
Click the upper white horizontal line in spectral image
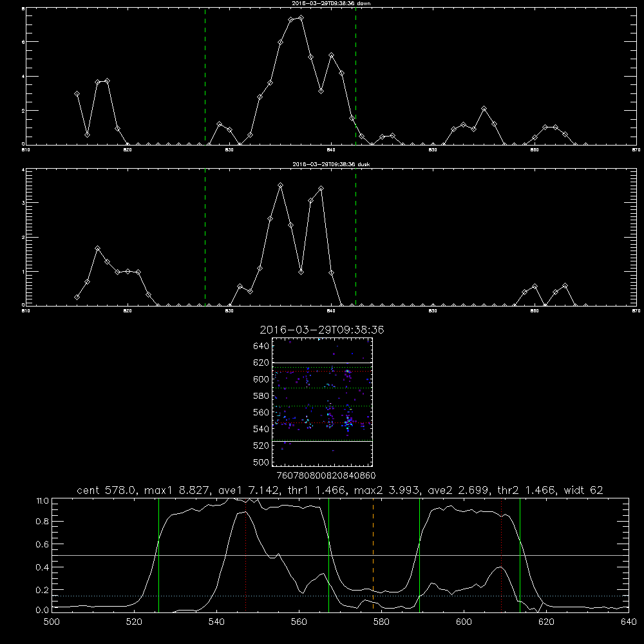coord(322,363)
